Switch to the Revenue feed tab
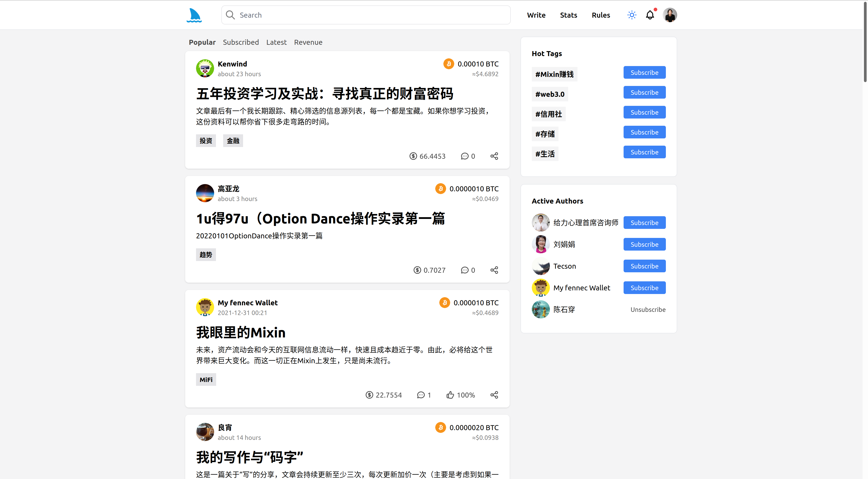868x479 pixels. pos(308,42)
